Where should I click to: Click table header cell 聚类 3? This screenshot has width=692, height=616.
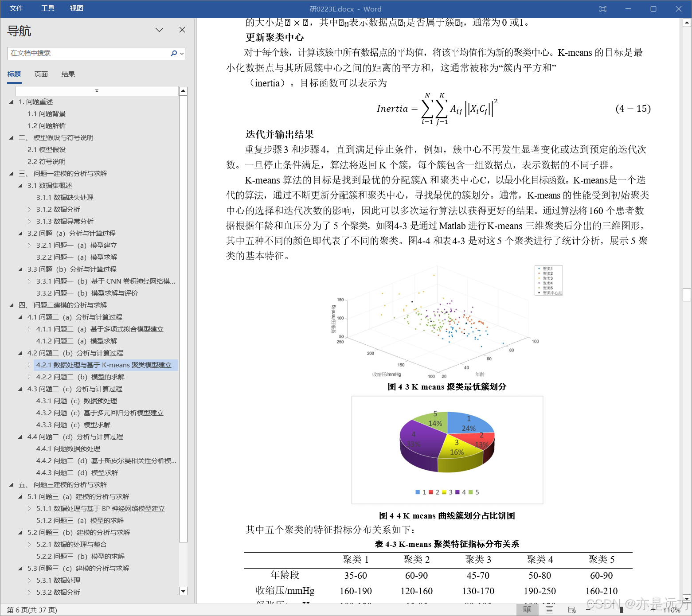pyautogui.click(x=478, y=560)
